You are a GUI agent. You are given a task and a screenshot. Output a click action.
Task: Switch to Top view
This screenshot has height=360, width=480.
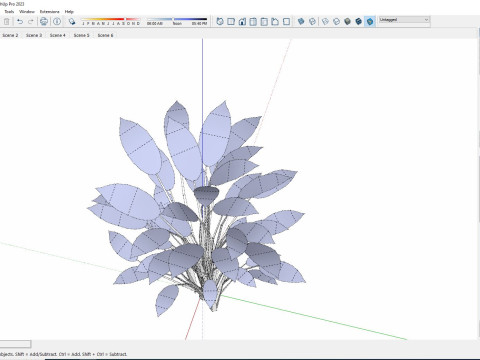(x=231, y=22)
